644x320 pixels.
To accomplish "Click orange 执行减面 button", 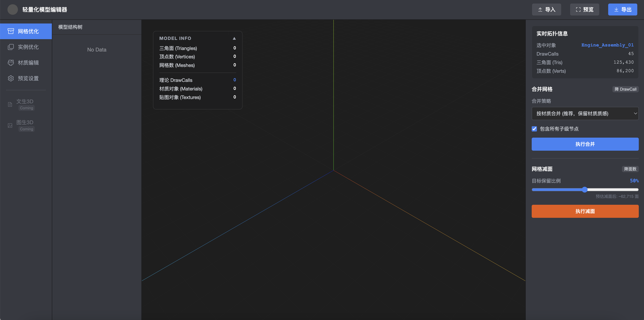I will tap(585, 211).
